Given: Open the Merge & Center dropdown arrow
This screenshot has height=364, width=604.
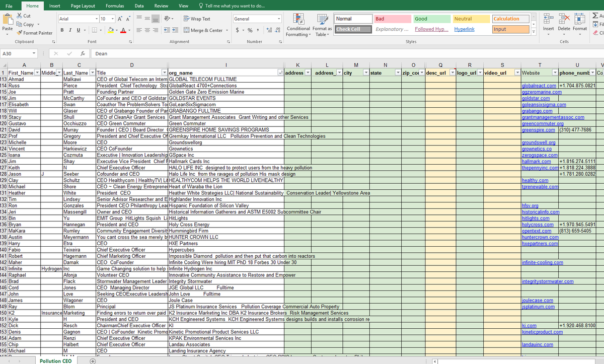Looking at the screenshot, I should pyautogui.click(x=226, y=30).
